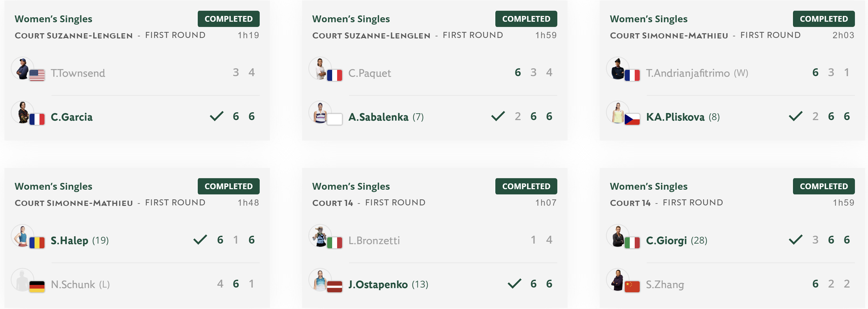
Task: Click the Latvian flag beside J.Ostapenko
Action: tap(334, 287)
